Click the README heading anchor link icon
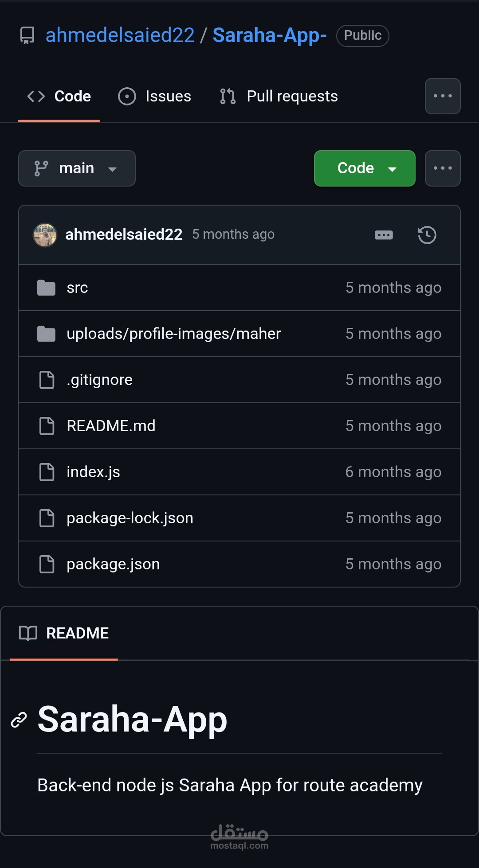 coord(19,720)
